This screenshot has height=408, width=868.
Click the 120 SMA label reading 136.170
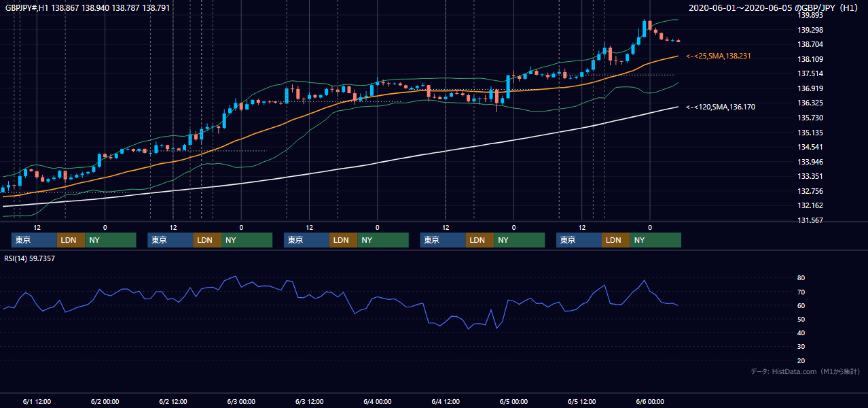[x=721, y=107]
